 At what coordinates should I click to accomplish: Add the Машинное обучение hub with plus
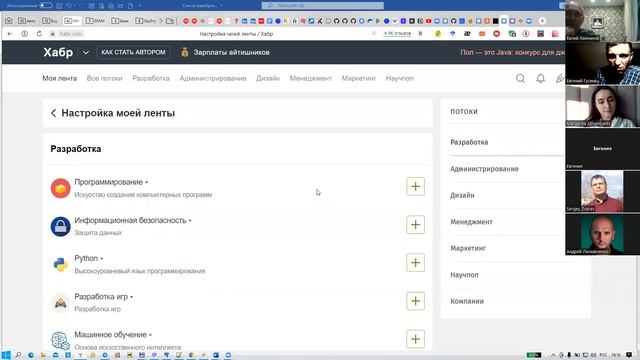click(x=415, y=339)
